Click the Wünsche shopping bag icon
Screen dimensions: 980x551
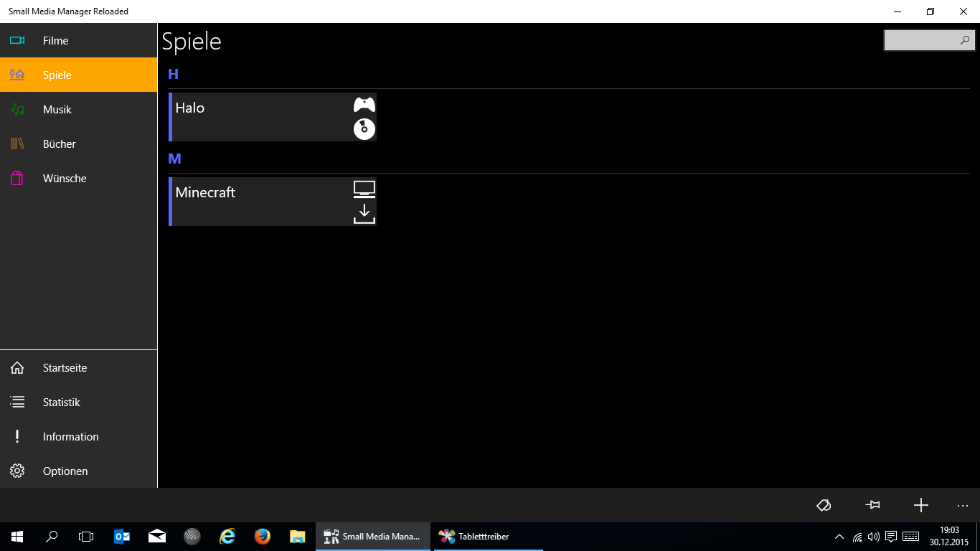click(x=17, y=178)
